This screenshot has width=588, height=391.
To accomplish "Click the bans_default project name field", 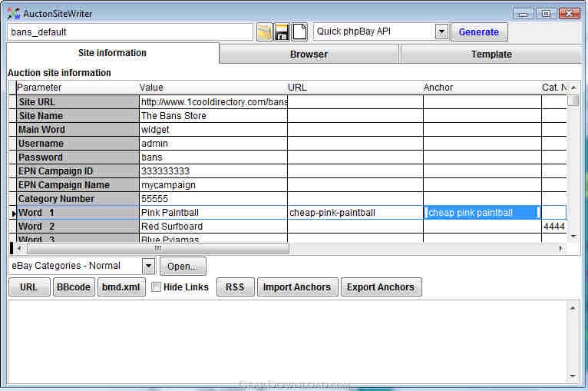I will [x=130, y=32].
